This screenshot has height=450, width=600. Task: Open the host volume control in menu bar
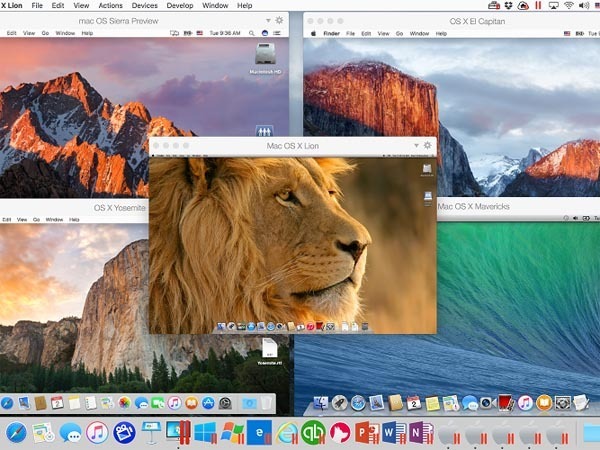click(x=584, y=5)
